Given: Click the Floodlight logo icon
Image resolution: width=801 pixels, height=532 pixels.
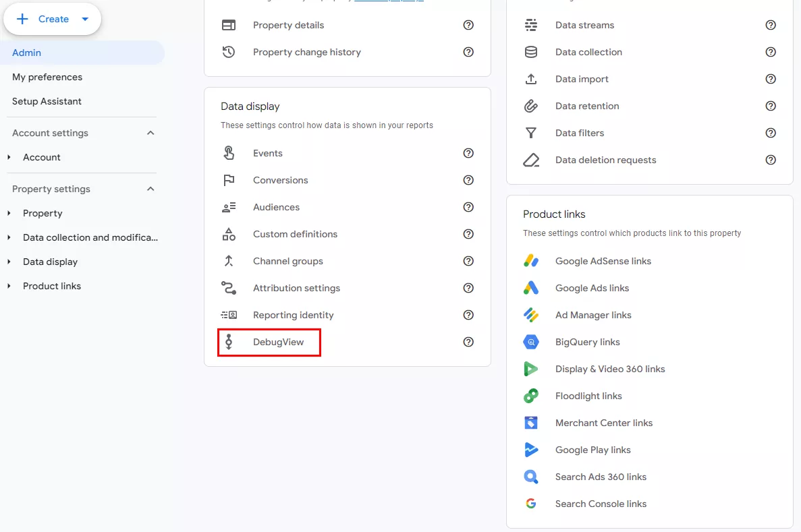Looking at the screenshot, I should point(531,396).
